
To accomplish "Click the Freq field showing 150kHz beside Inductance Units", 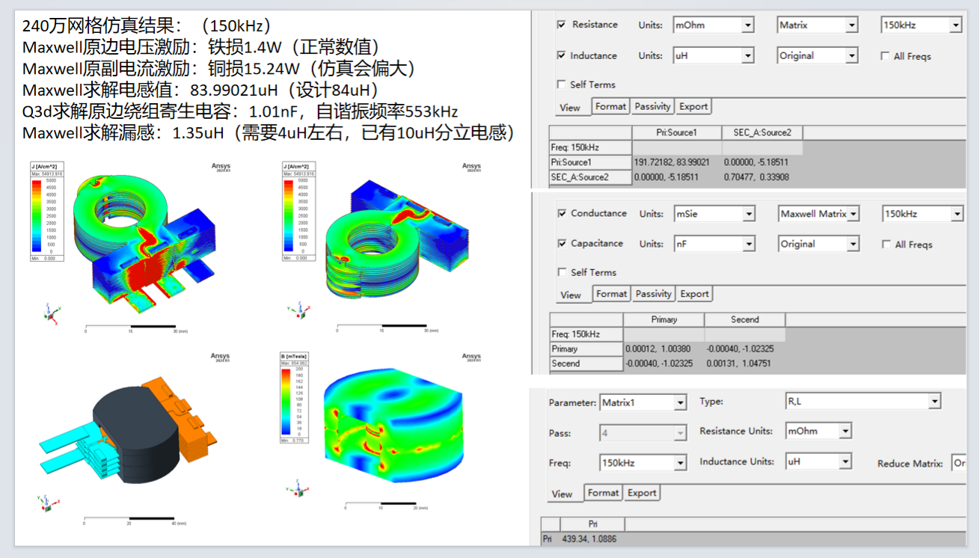I will click(643, 463).
